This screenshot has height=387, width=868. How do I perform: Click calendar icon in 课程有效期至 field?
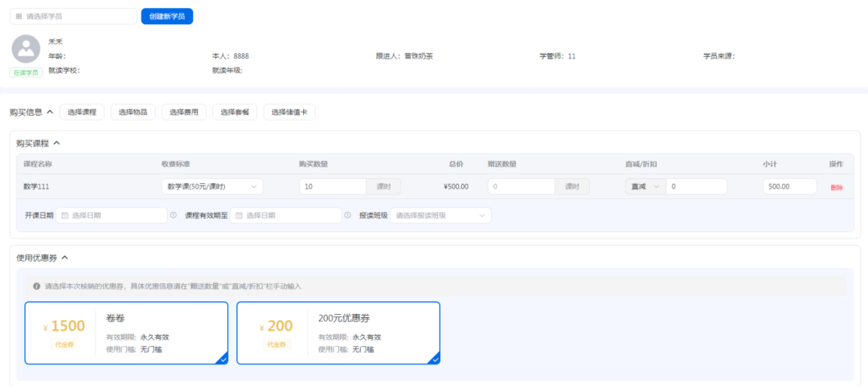tap(238, 215)
